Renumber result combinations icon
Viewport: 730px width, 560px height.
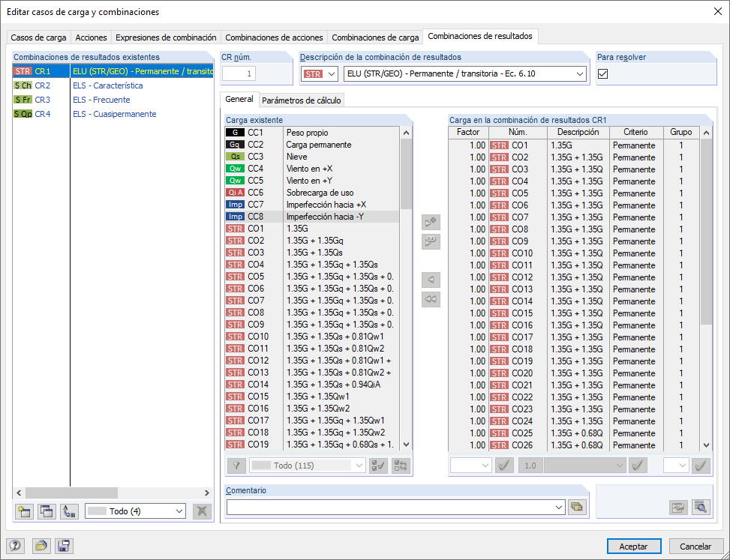[x=69, y=511]
